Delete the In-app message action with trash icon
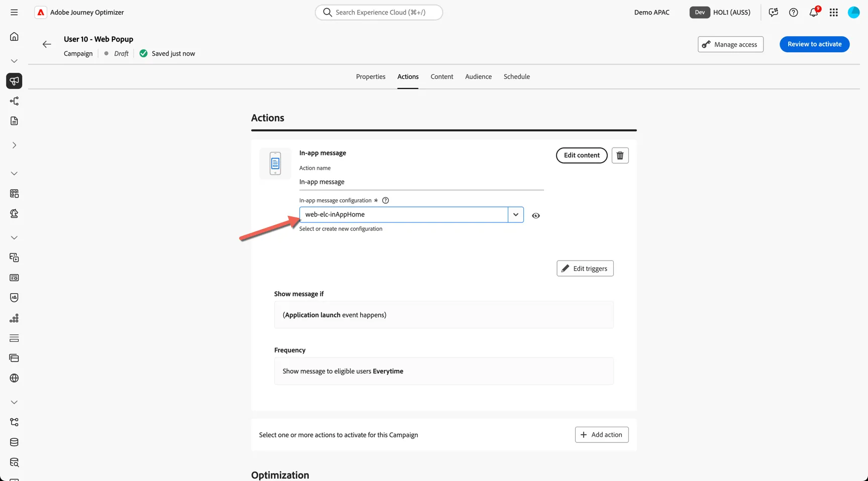The height and width of the screenshot is (481, 868). (620, 156)
